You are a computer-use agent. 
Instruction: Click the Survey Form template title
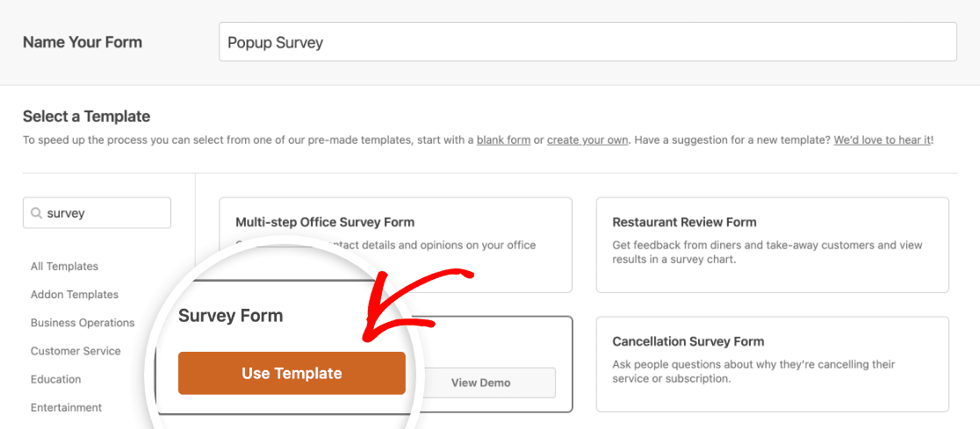231,316
